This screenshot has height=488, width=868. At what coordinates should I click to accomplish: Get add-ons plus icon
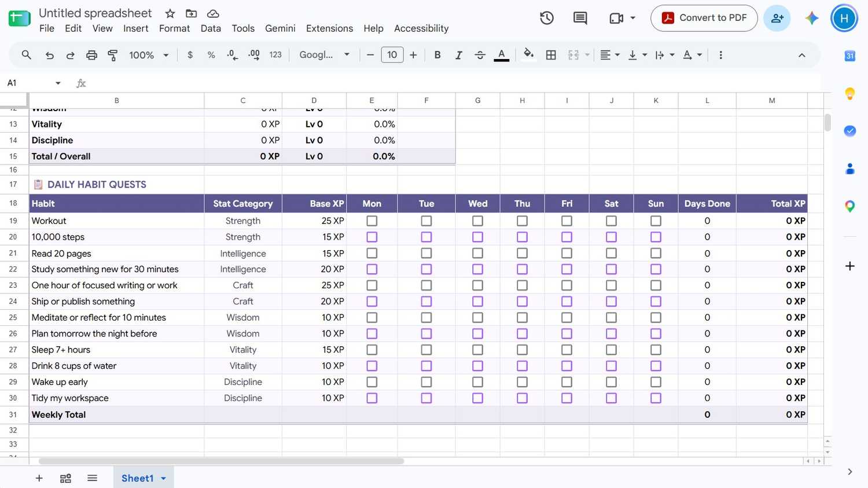coord(849,266)
